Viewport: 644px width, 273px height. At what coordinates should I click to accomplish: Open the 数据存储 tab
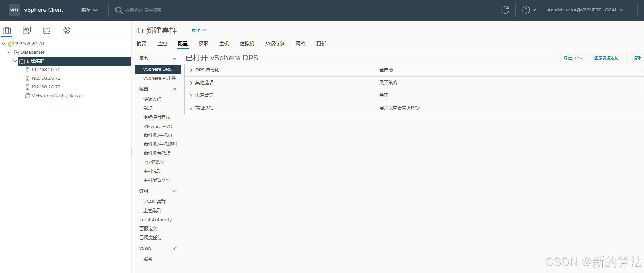[275, 43]
